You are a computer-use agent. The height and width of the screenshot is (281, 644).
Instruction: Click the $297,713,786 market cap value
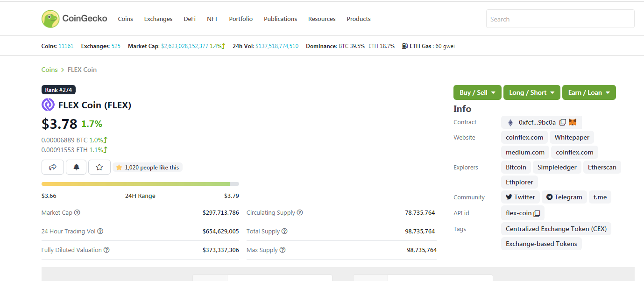[x=221, y=212]
